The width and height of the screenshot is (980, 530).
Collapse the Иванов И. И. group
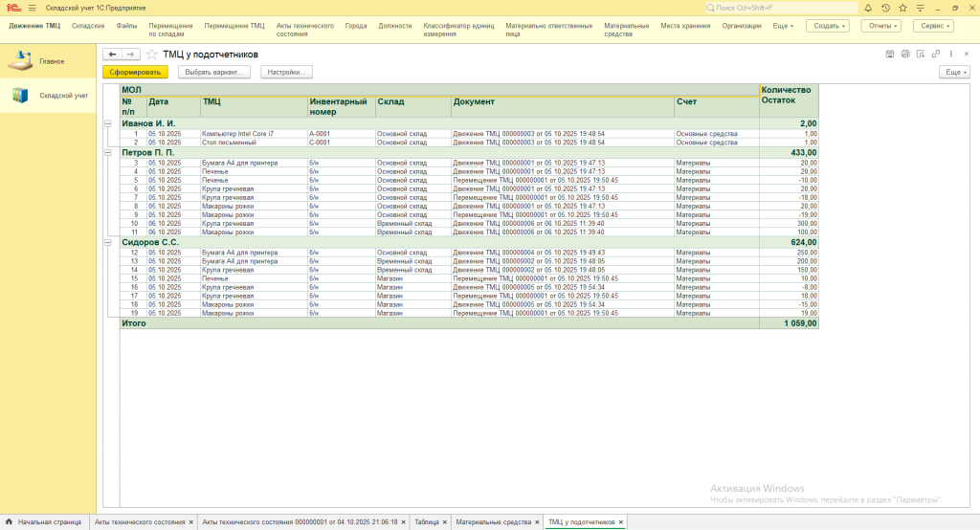tap(108, 123)
